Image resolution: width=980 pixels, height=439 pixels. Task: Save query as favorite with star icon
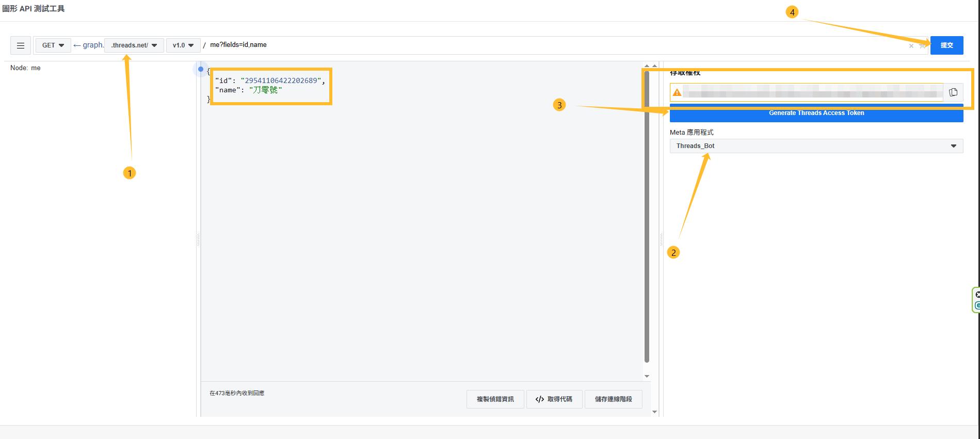point(922,46)
